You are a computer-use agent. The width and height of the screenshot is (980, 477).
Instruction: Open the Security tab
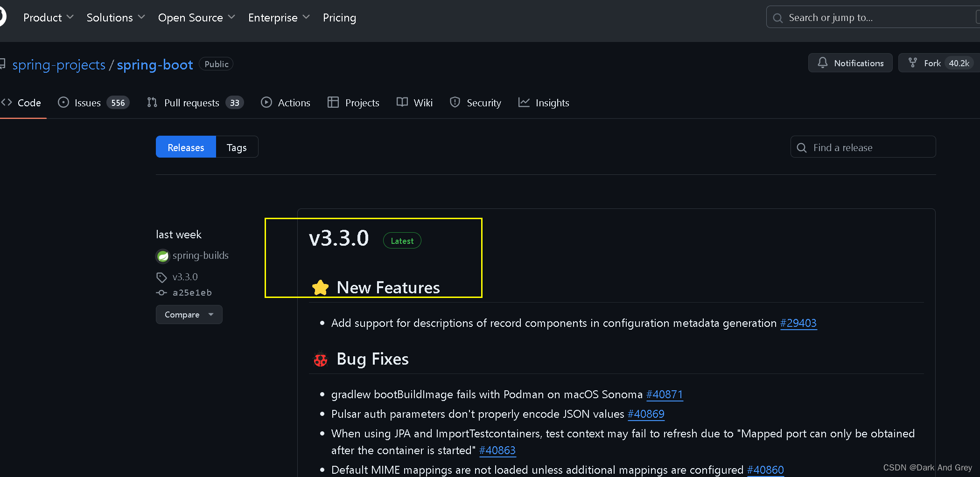click(x=475, y=103)
